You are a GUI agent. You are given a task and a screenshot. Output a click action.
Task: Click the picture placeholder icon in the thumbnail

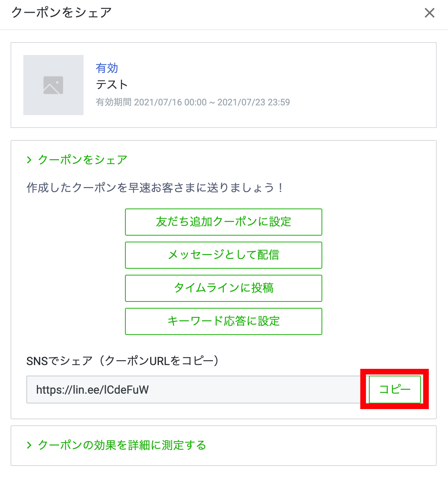point(53,85)
